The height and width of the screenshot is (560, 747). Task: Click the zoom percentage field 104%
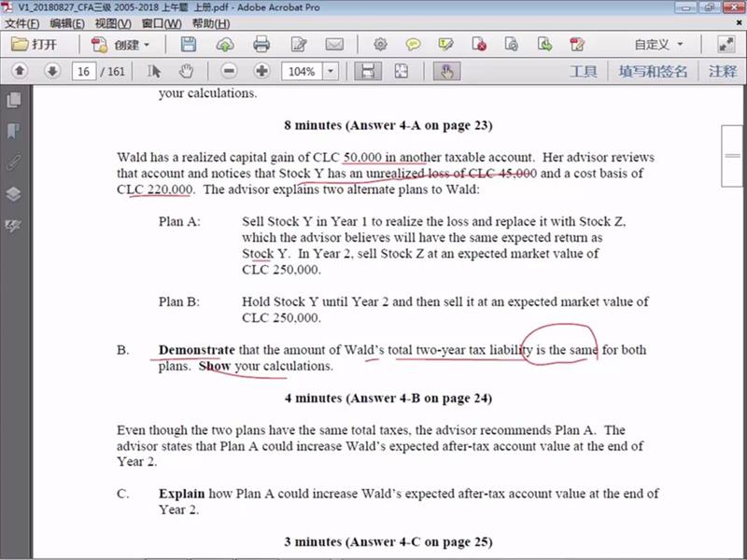(302, 72)
